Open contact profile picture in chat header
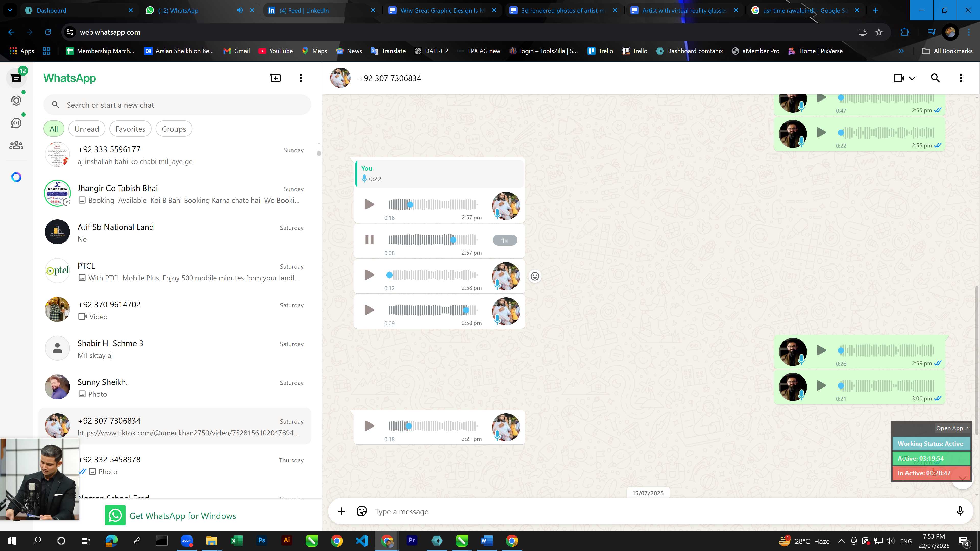 pos(340,78)
